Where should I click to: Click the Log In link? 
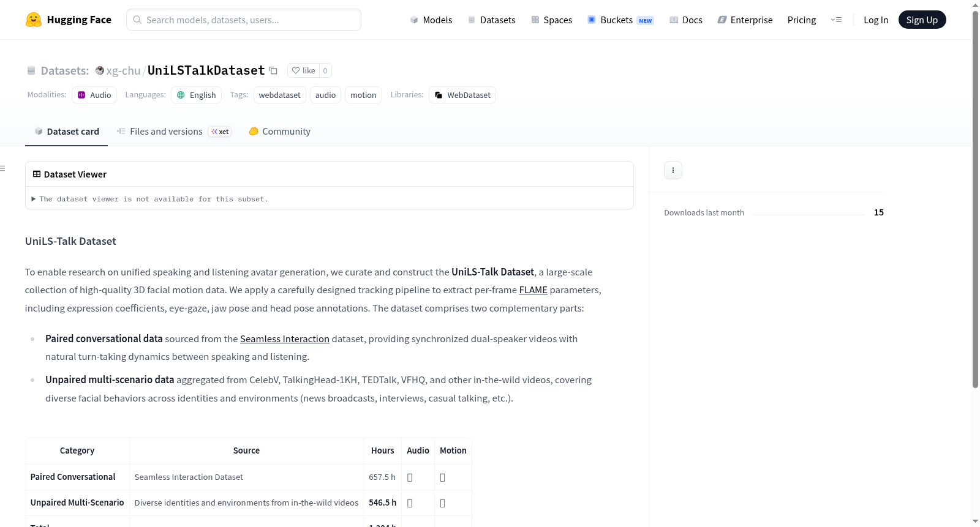pos(876,20)
